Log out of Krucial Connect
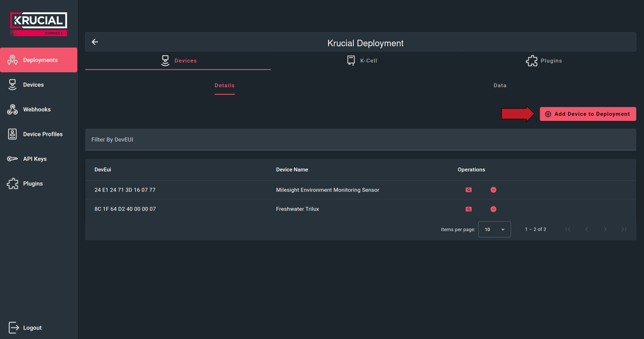Screen dimensions: 644x339 (x=32, y=327)
